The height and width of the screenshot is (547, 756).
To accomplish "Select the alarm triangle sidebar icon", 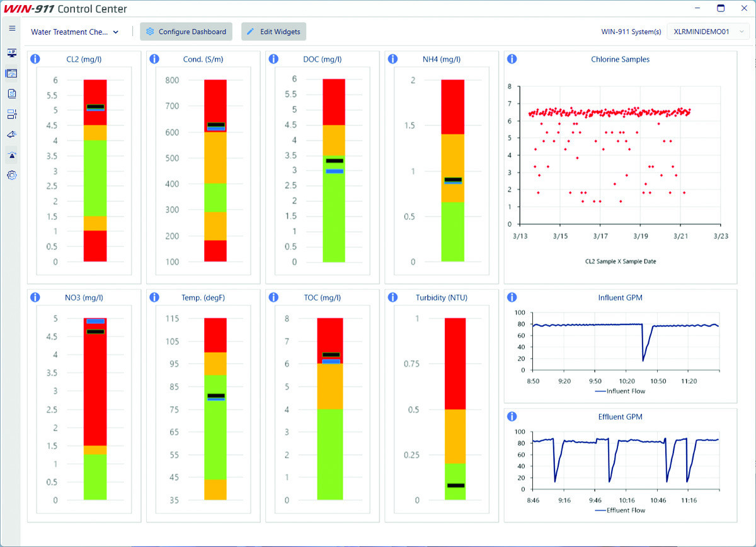I will [x=12, y=155].
